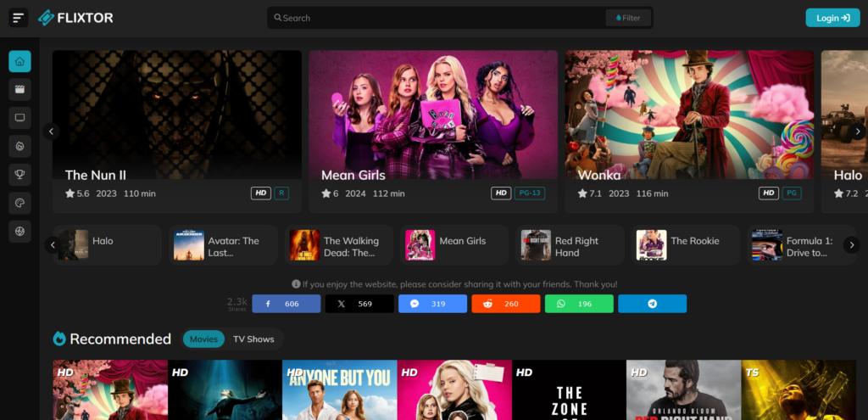Open the Mean Girls recommended poster
This screenshot has height=420, width=868.
(x=454, y=390)
